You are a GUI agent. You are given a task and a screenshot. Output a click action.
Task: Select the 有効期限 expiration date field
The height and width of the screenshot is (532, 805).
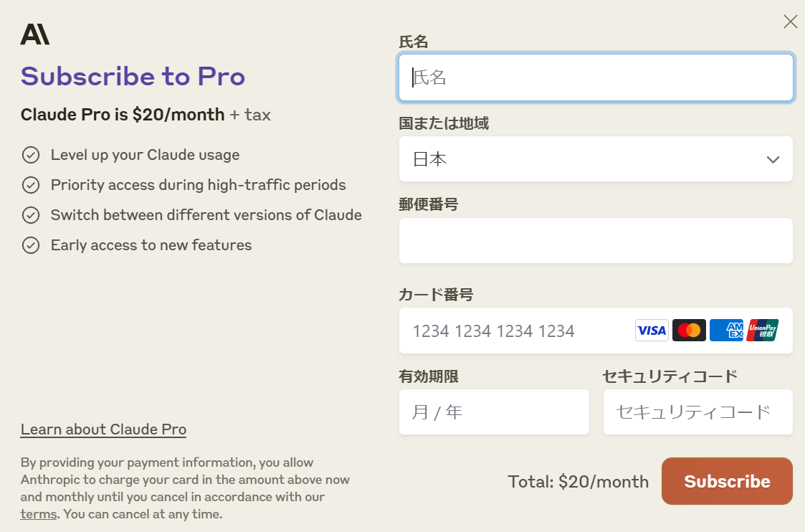click(494, 412)
